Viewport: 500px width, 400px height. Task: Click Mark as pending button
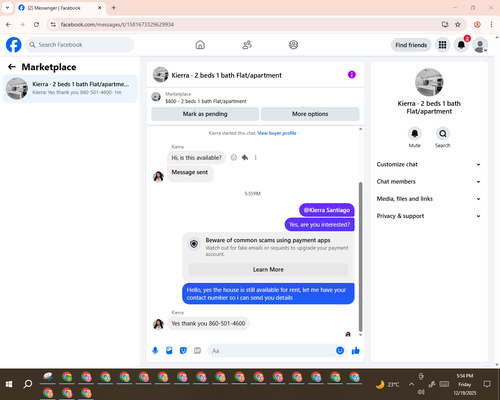click(205, 114)
